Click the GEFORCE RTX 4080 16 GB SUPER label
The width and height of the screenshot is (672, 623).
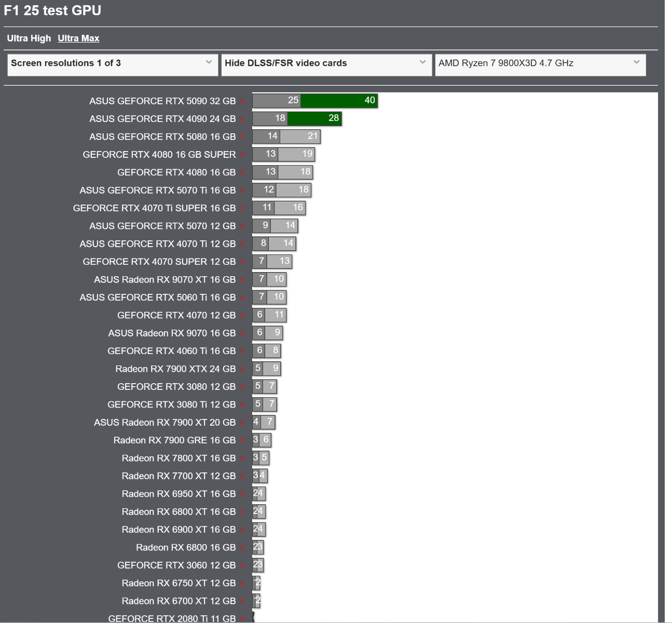[159, 155]
